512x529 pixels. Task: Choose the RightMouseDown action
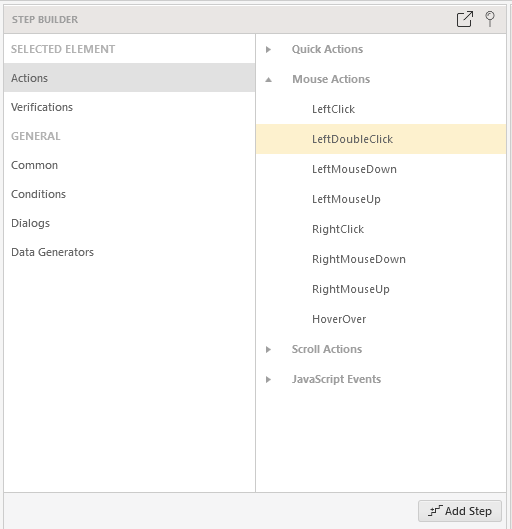tap(381, 259)
